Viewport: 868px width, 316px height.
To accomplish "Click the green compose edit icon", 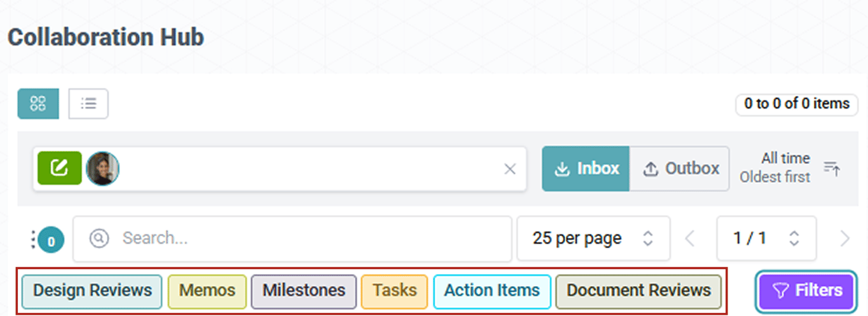I will pyautogui.click(x=60, y=168).
